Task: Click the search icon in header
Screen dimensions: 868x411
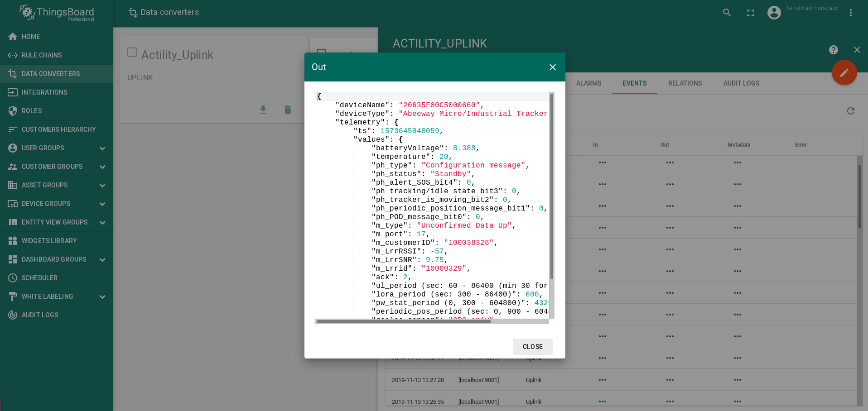Action: pyautogui.click(x=727, y=13)
